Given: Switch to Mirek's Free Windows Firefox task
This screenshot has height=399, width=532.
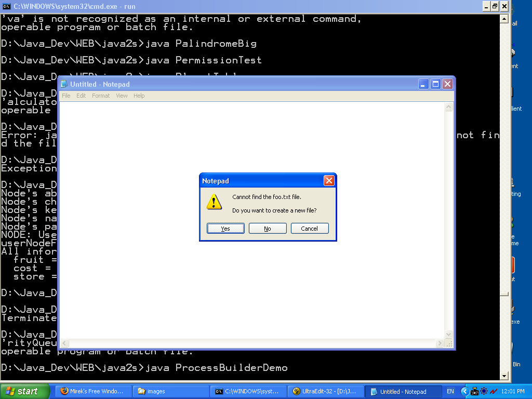Looking at the screenshot, I should click(92, 391).
